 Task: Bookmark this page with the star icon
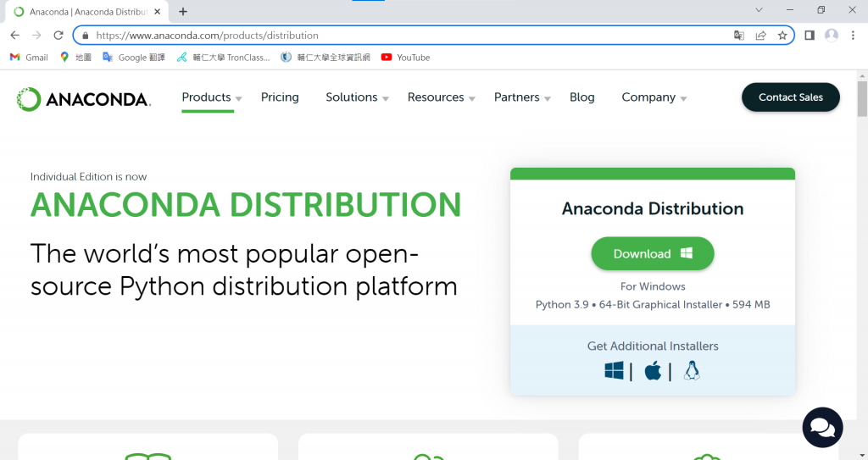(x=782, y=36)
